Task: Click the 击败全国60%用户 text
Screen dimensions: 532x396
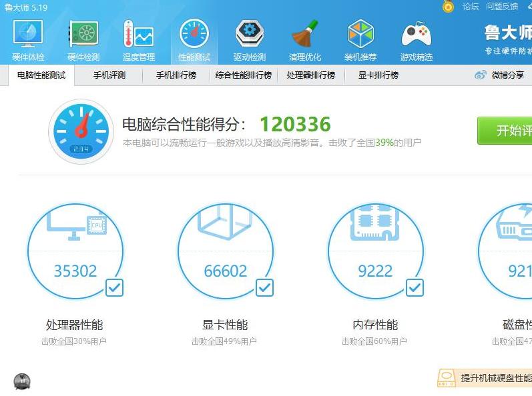Action: [x=374, y=341]
